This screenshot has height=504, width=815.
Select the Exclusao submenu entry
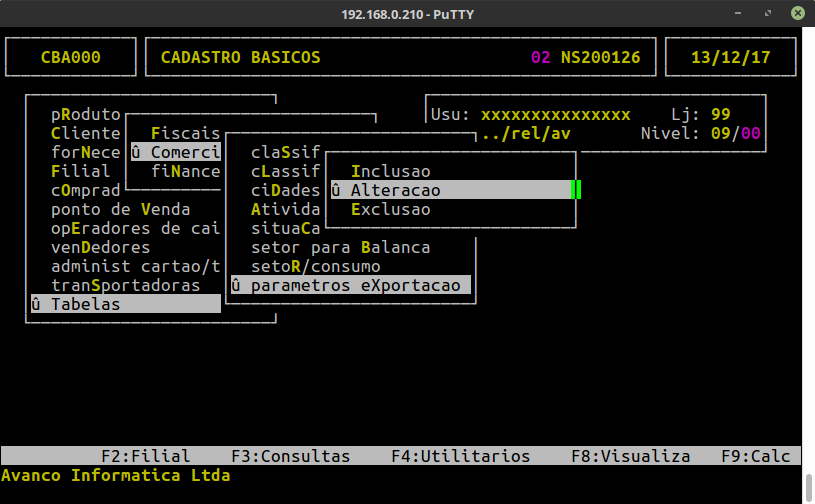tap(390, 209)
